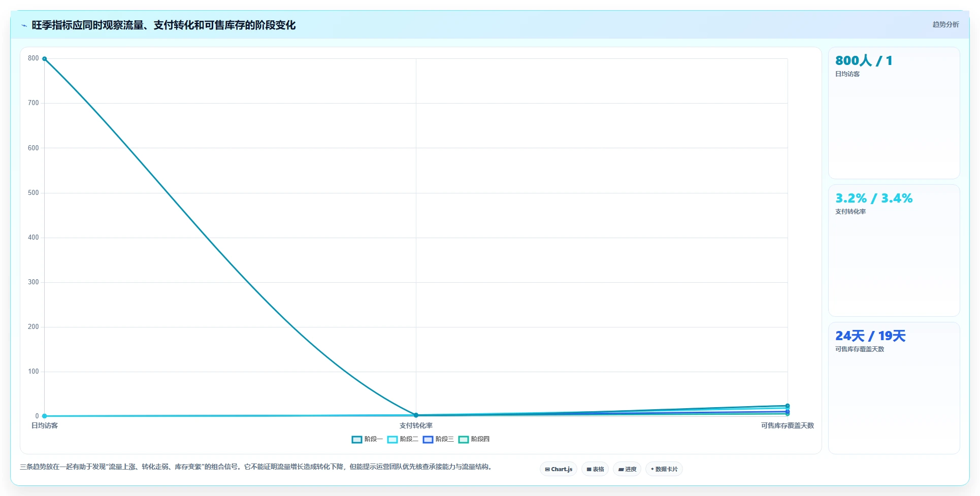Click the 数据卡片 tag
The image size is (980, 496).
(x=664, y=469)
